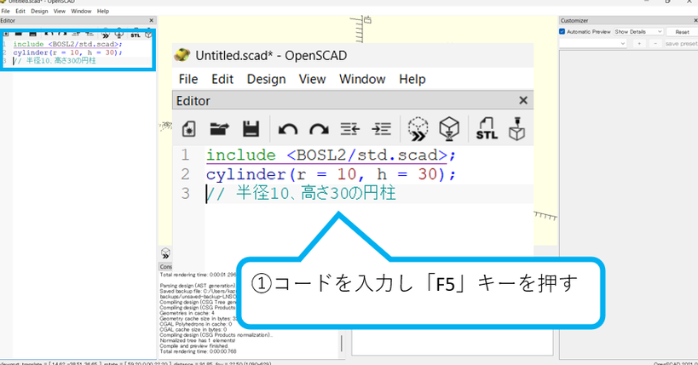Click console line 'Compile and preview finished.'
The width and height of the screenshot is (698, 365).
tap(194, 346)
